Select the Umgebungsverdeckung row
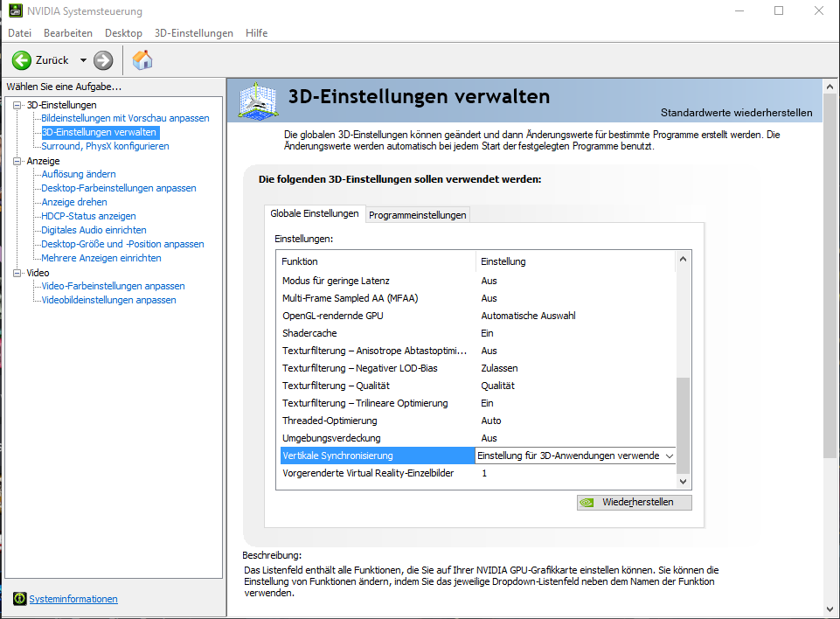The height and width of the screenshot is (619, 840). coord(477,438)
